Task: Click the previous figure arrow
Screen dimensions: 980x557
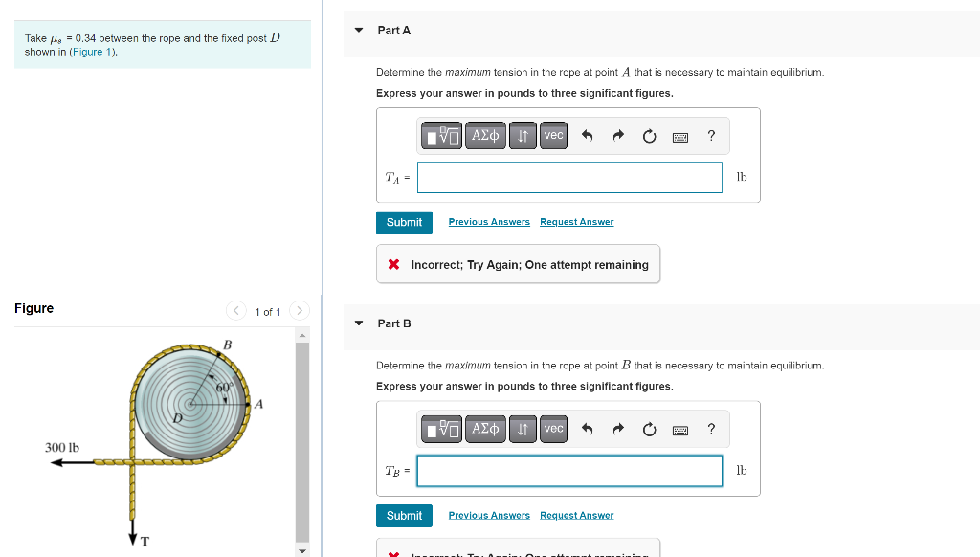Action: point(236,311)
